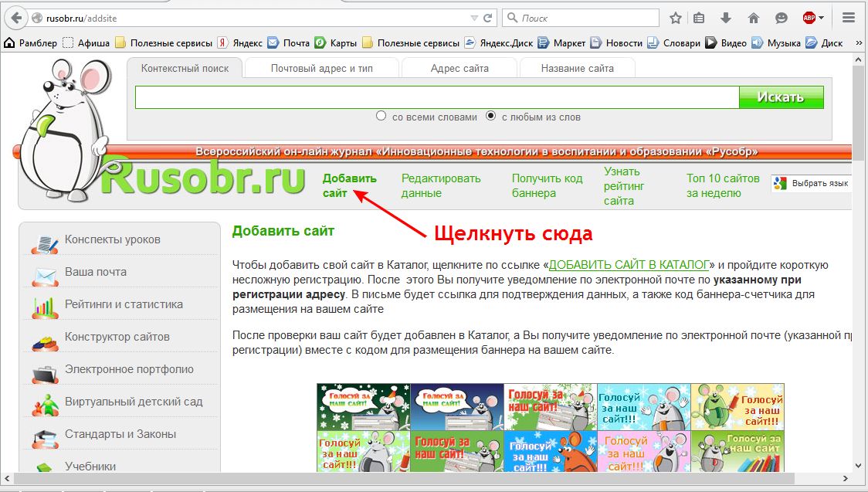Open the bookmarks list icon in toolbar
The image size is (868, 492).
700,18
